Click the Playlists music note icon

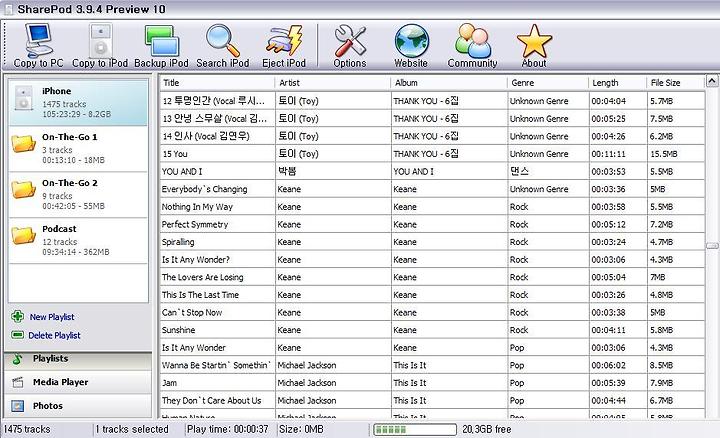click(17, 359)
